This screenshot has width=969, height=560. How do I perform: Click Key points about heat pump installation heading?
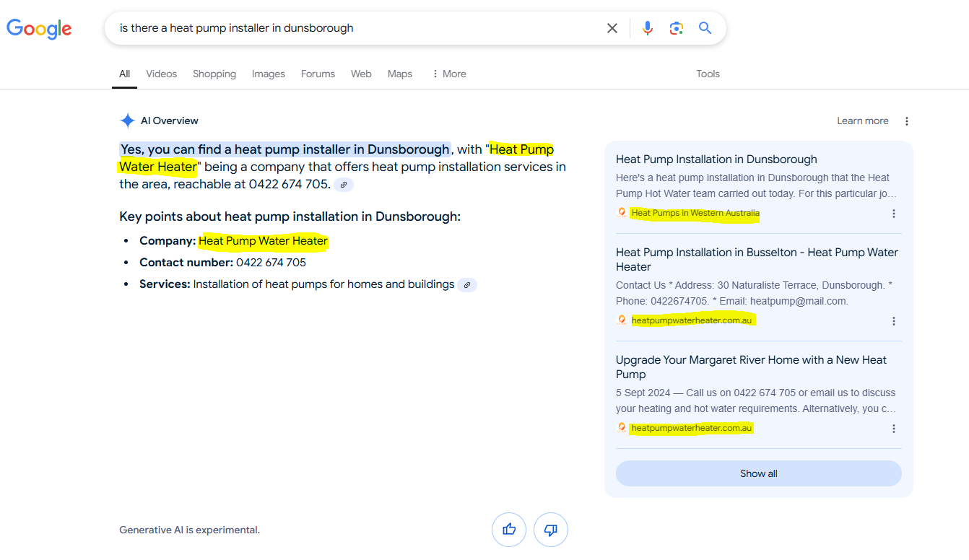click(290, 216)
